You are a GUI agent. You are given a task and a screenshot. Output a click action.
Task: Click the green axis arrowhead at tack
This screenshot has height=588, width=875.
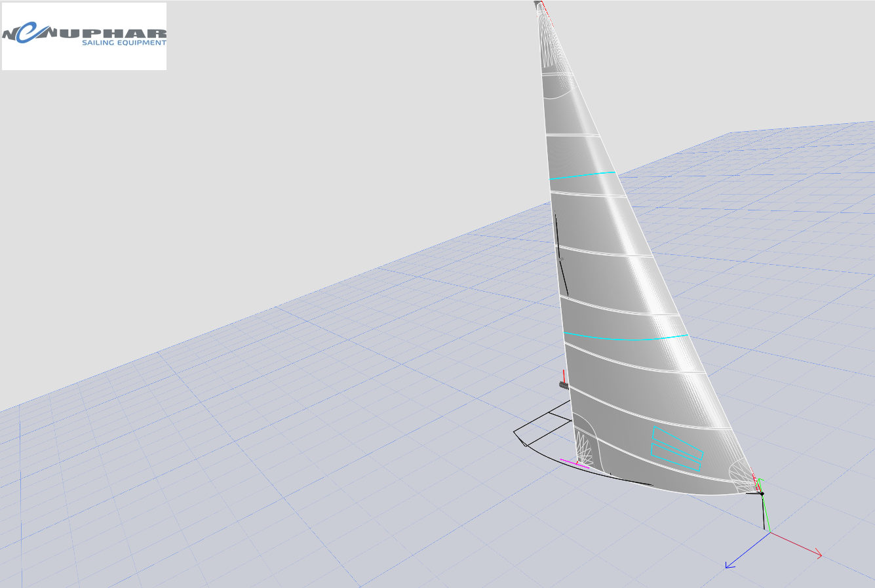[x=759, y=482]
